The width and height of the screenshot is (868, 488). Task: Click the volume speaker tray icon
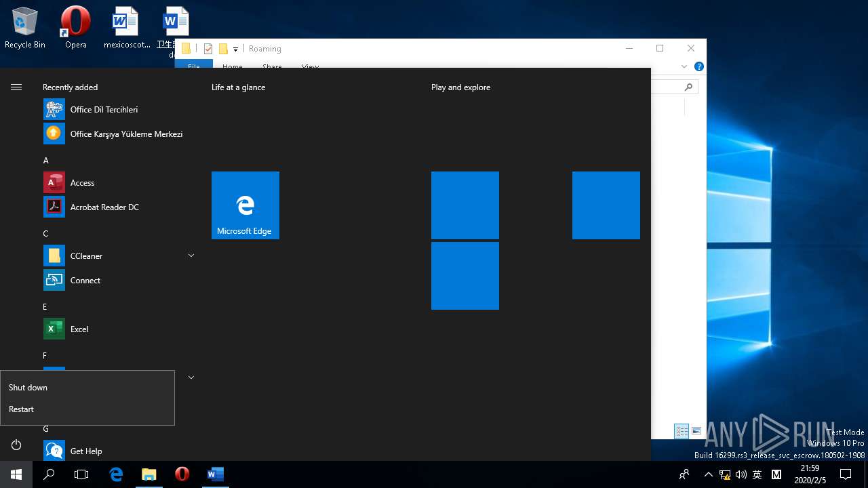pos(741,474)
